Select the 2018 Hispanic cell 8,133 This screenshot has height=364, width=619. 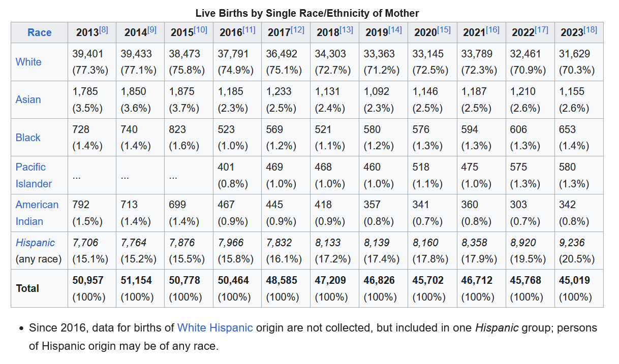(335, 251)
